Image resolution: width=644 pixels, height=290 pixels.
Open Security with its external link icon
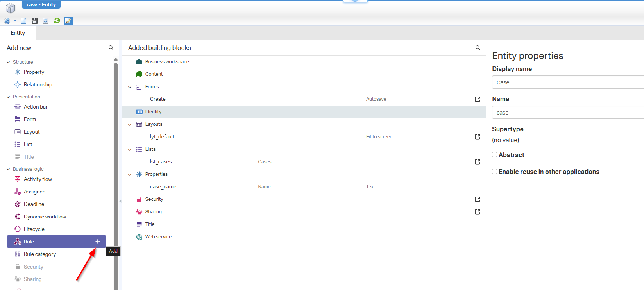(478, 199)
